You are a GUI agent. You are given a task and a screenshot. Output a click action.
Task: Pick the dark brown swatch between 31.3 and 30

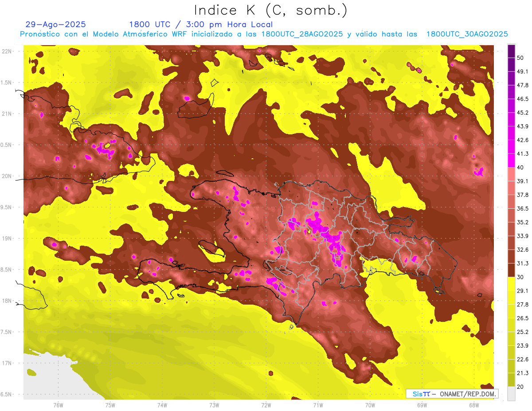[511, 270]
